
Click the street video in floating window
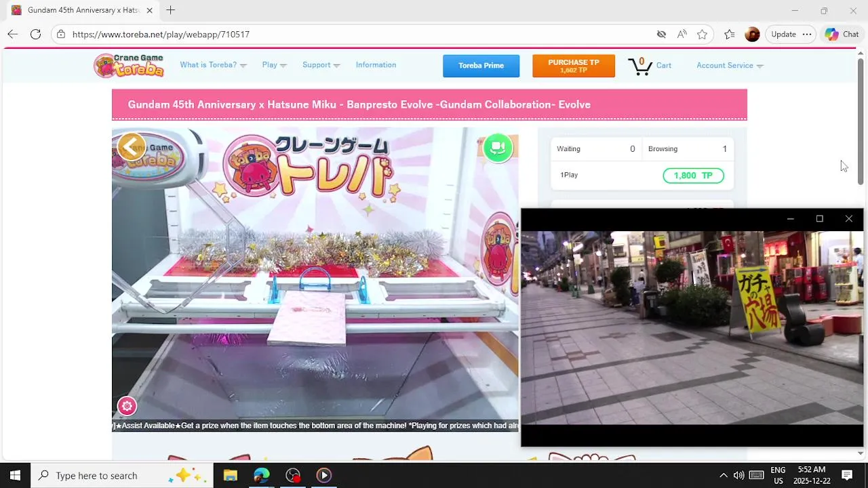[692, 328]
